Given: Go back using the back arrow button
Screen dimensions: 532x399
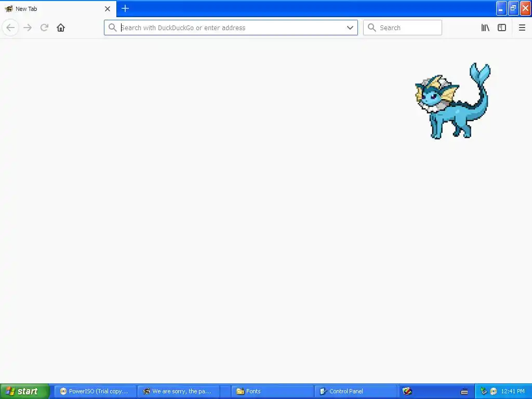Looking at the screenshot, I should point(10,28).
